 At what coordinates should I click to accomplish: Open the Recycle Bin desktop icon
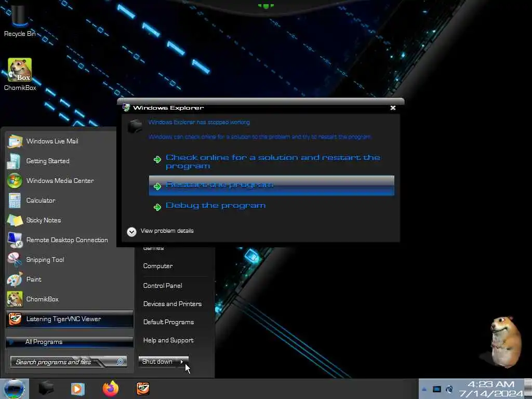[x=19, y=20]
